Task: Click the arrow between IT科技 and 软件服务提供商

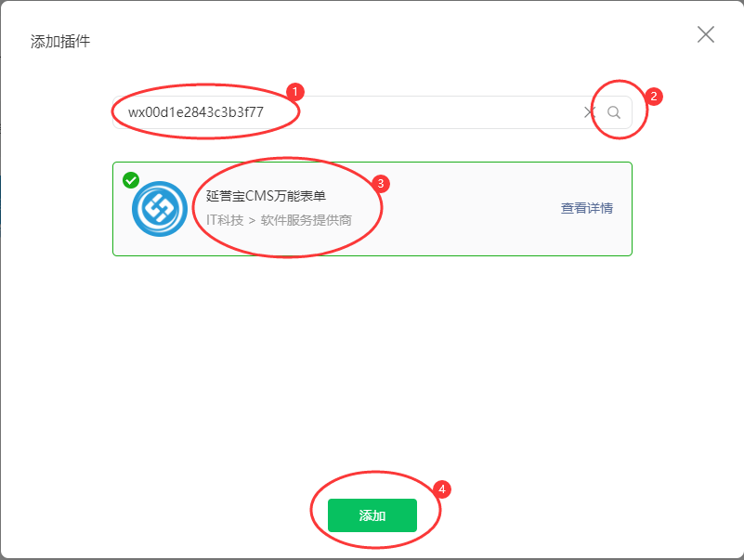Action: [x=252, y=221]
